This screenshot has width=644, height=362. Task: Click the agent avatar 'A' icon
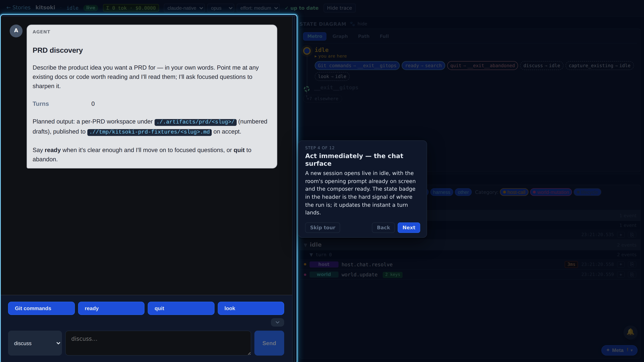[16, 31]
